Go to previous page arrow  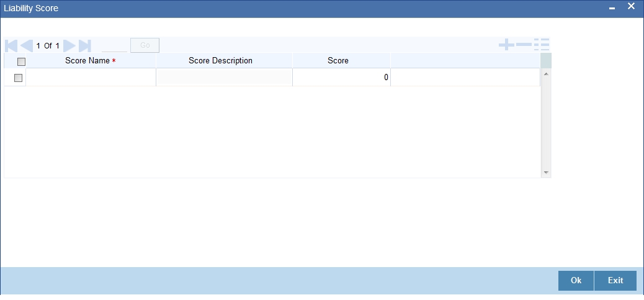tap(26, 45)
